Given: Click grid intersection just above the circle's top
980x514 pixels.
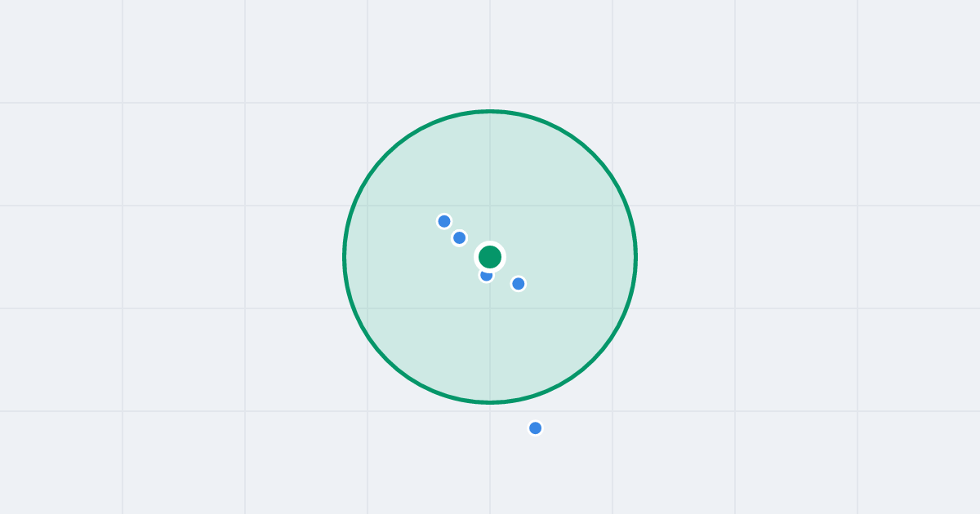Looking at the screenshot, I should click(490, 103).
